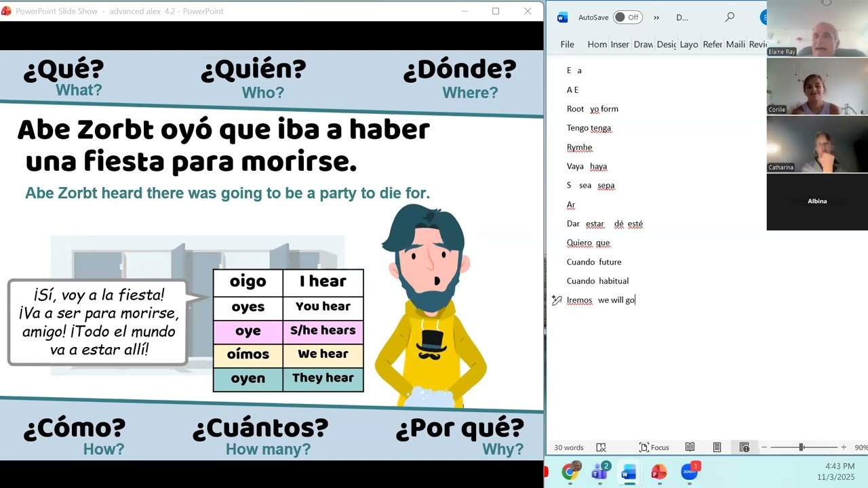The image size is (868, 488).
Task: Open the spelling and proofing check icon
Action: [601, 447]
